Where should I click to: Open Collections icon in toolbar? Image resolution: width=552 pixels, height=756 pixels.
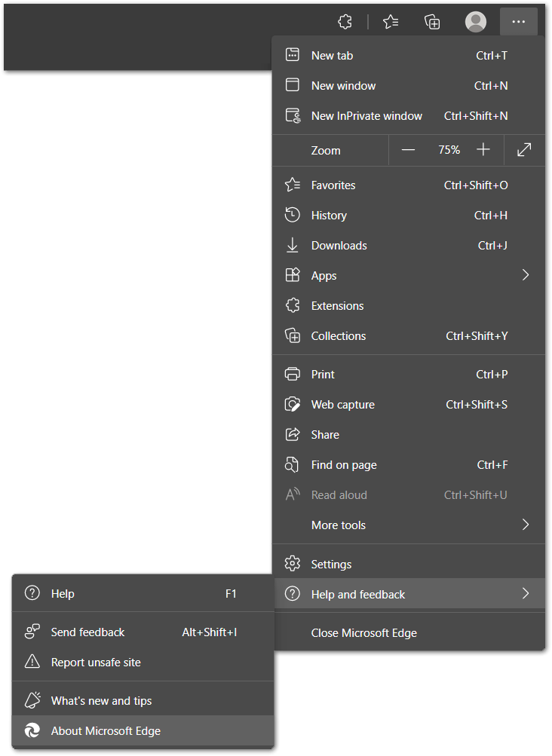(432, 22)
